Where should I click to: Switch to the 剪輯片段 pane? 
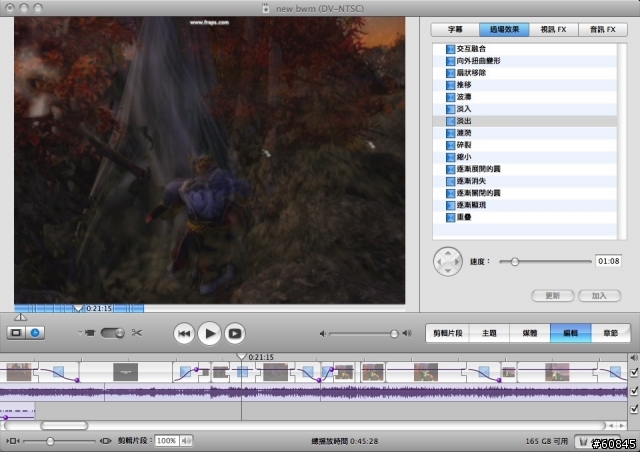tap(448, 333)
